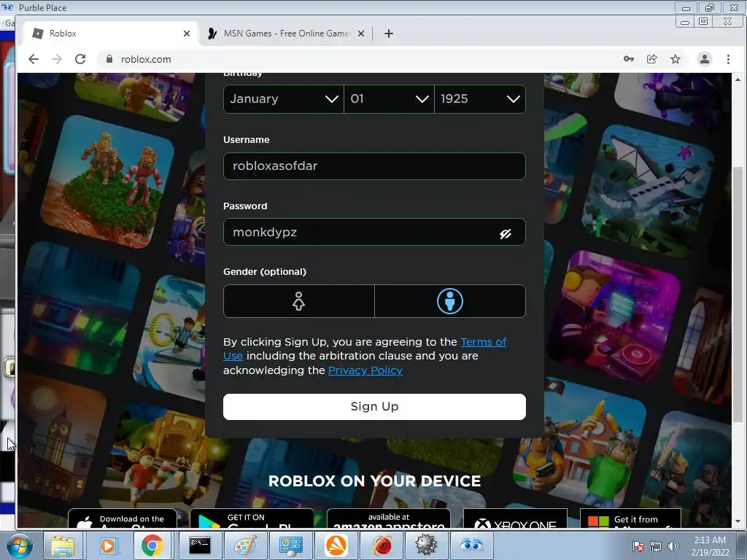The height and width of the screenshot is (560, 747).
Task: Click the scrollbar down arrow
Action: (x=738, y=521)
